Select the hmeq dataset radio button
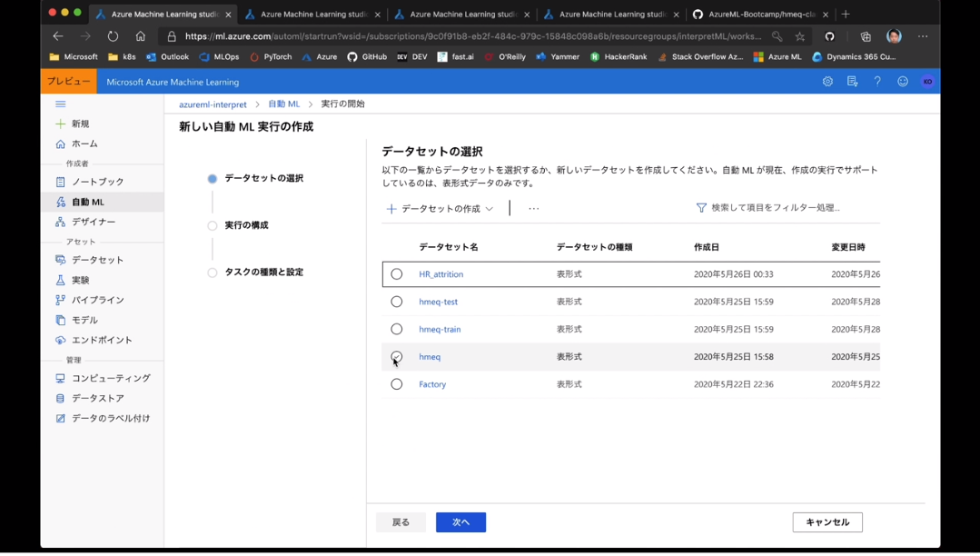Viewport: 980px width, 556px height. (x=396, y=356)
